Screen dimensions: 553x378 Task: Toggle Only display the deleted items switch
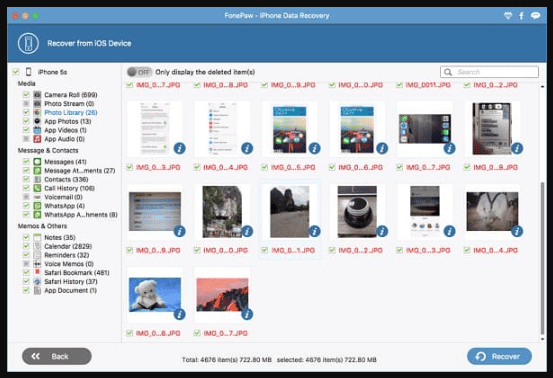139,72
